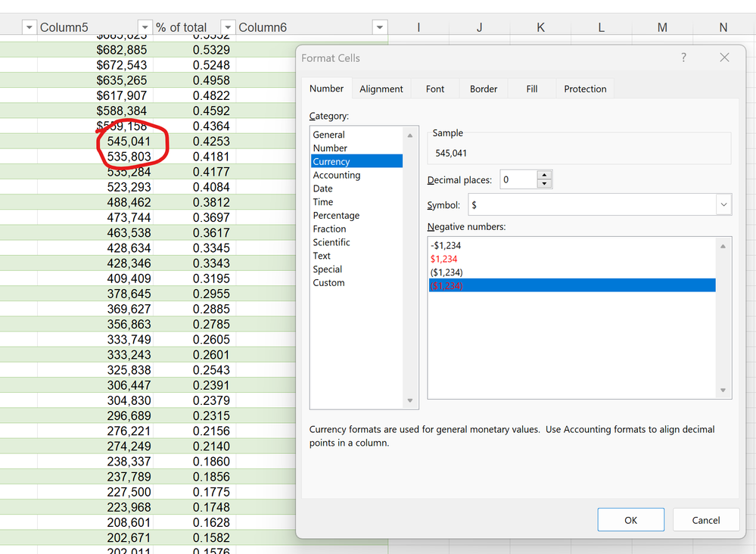Select column M header

click(662, 27)
